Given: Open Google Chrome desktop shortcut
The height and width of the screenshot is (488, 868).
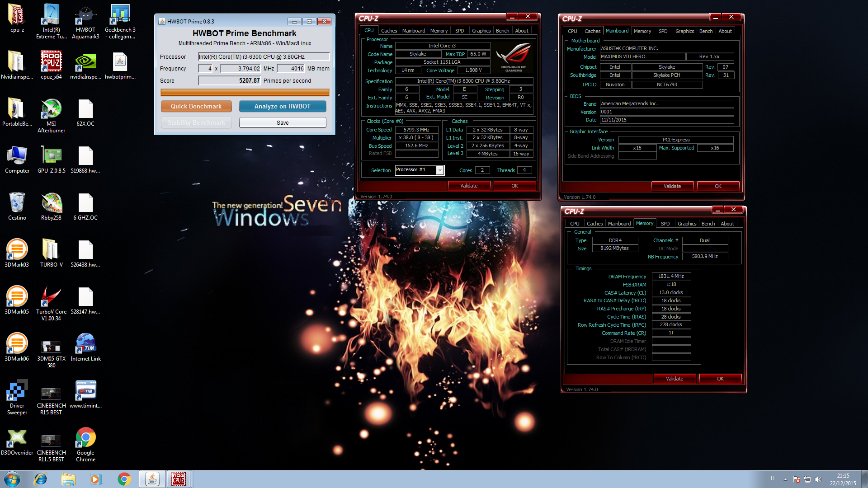Looking at the screenshot, I should [85, 444].
